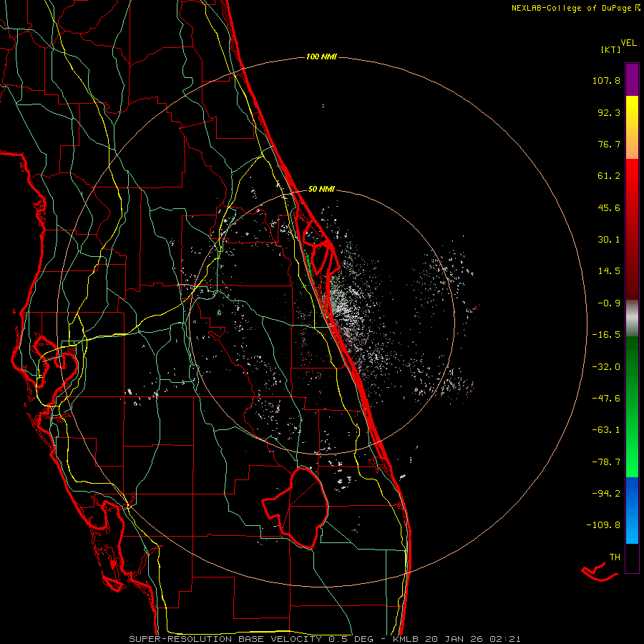Screen dimensions: 644x644
Task: Click the gray near-zero segment of color bar
Action: tap(632, 318)
